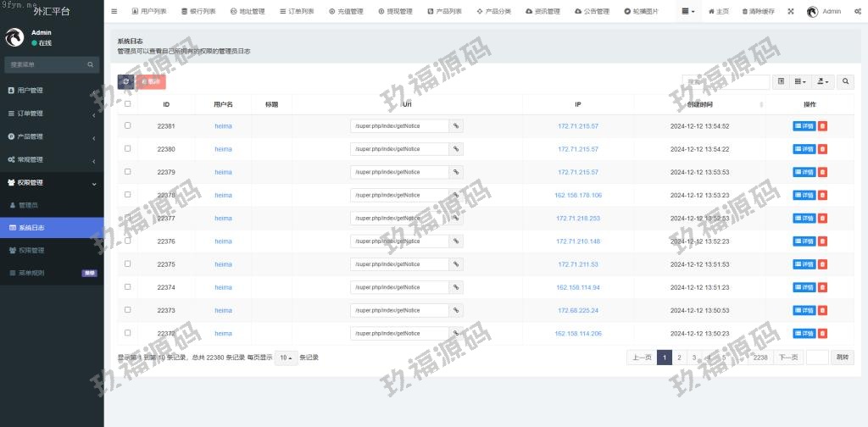This screenshot has height=427, width=868.
Task: Click the refresh button above the table
Action: 125,81
